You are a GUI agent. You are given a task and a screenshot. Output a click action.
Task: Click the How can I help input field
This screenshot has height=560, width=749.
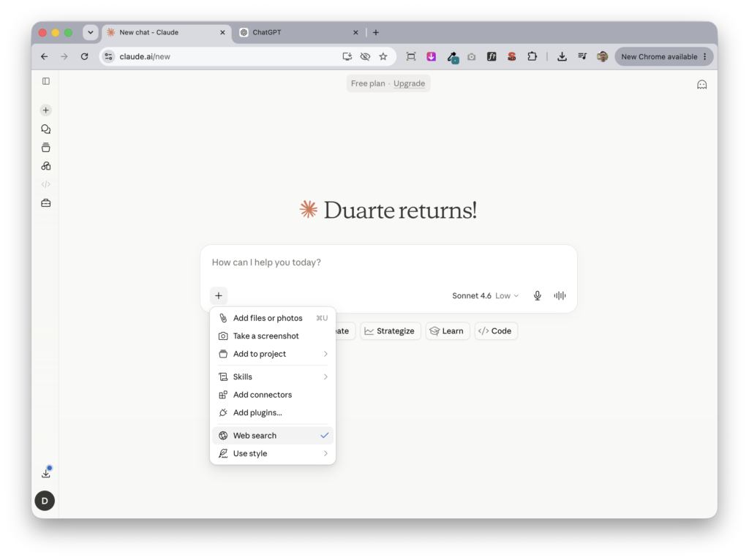pos(388,262)
